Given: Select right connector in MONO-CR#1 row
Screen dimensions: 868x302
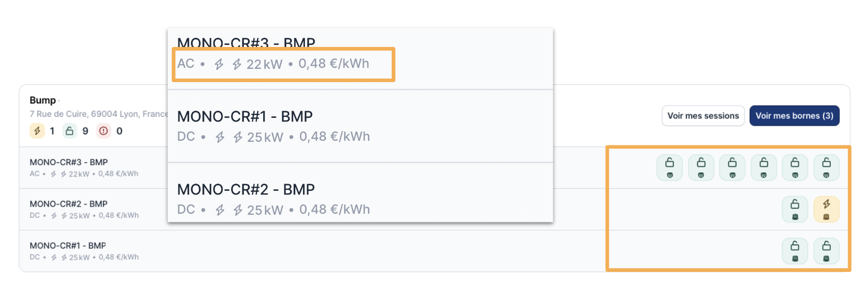Looking at the screenshot, I should [x=826, y=251].
